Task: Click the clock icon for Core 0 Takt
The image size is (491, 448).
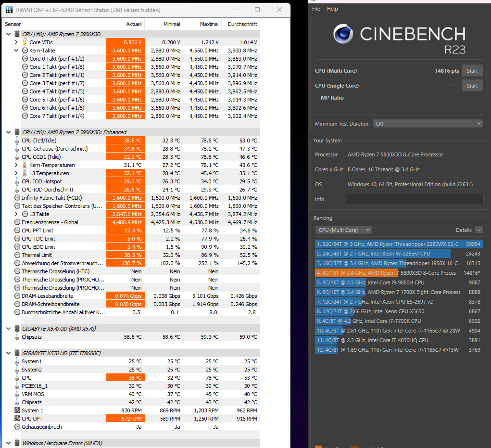Action: (x=25, y=59)
